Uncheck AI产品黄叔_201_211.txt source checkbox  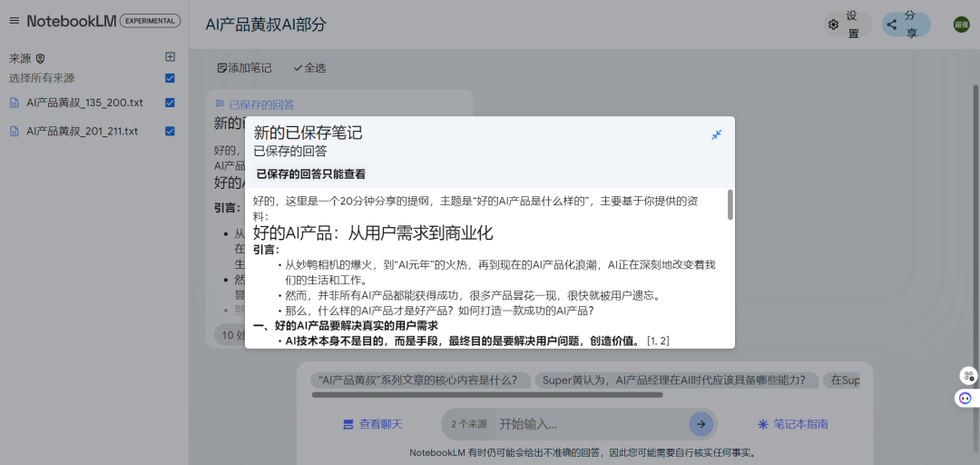(170, 131)
